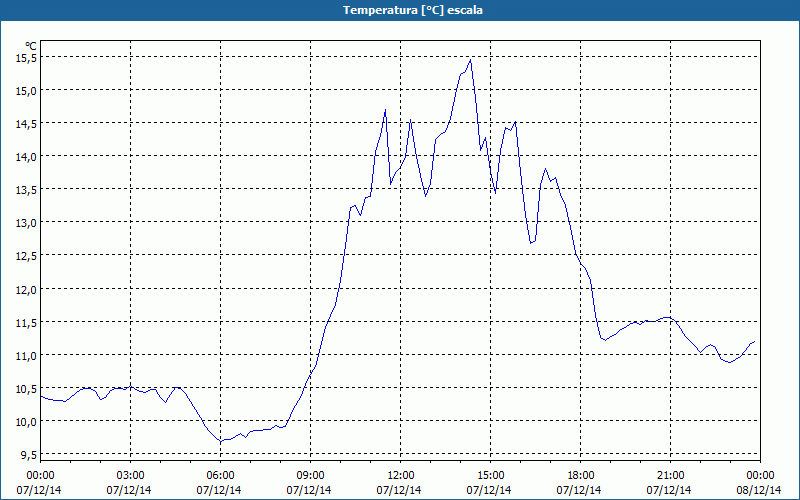Click the 'Temperatura [°C] escala' title
This screenshot has height=500, width=800.
413,10
